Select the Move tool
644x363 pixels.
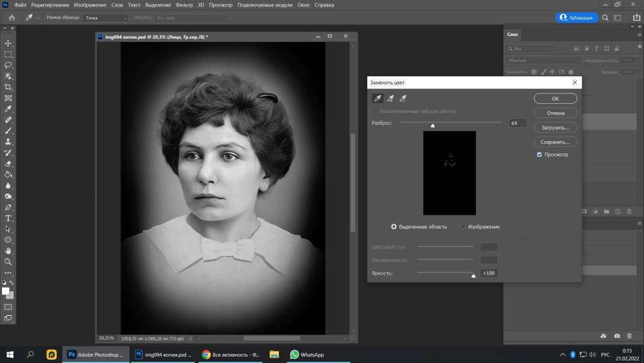pos(8,43)
